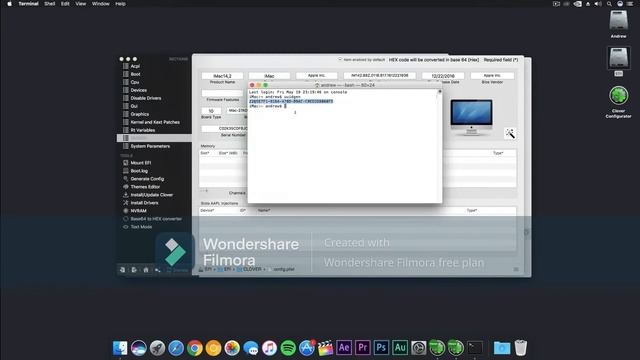Click the Family field showing iMac
Viewport: 640px width, 360px height.
click(x=269, y=76)
